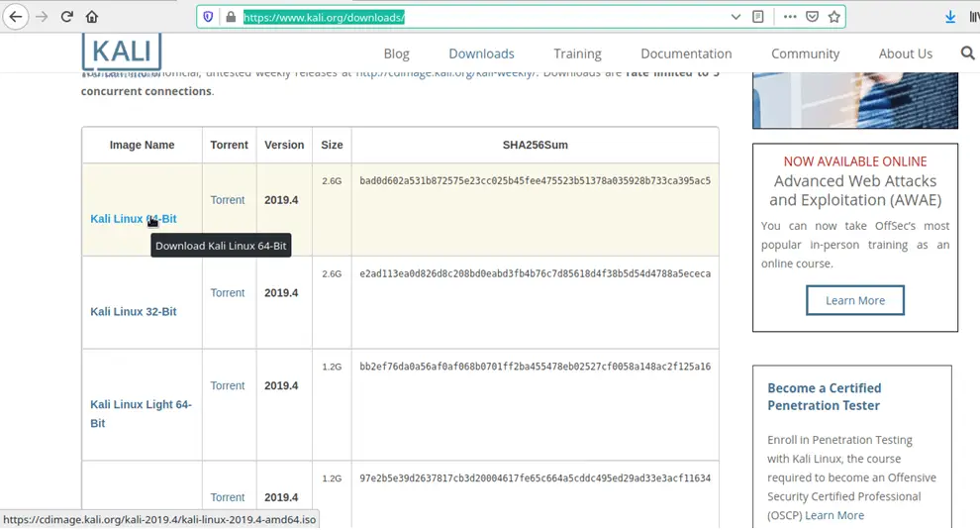Click the OSCP Learn More link
The width and height of the screenshot is (980, 530).
coord(834,515)
